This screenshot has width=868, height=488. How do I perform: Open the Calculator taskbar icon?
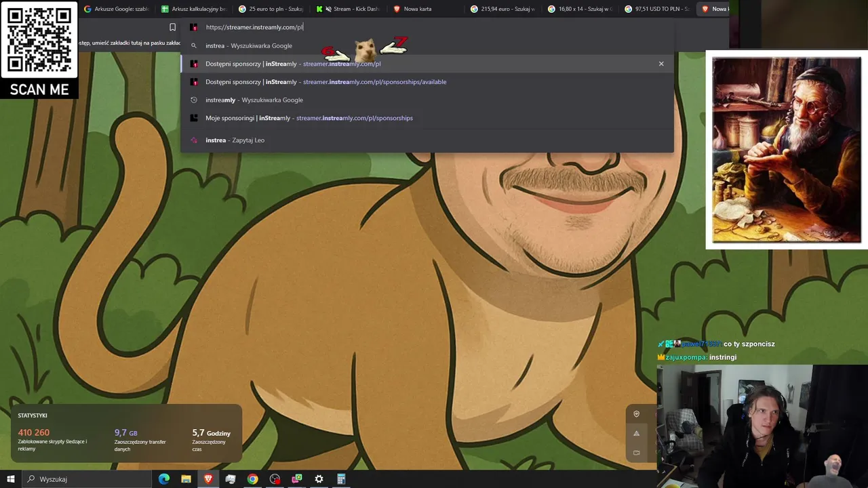click(341, 479)
